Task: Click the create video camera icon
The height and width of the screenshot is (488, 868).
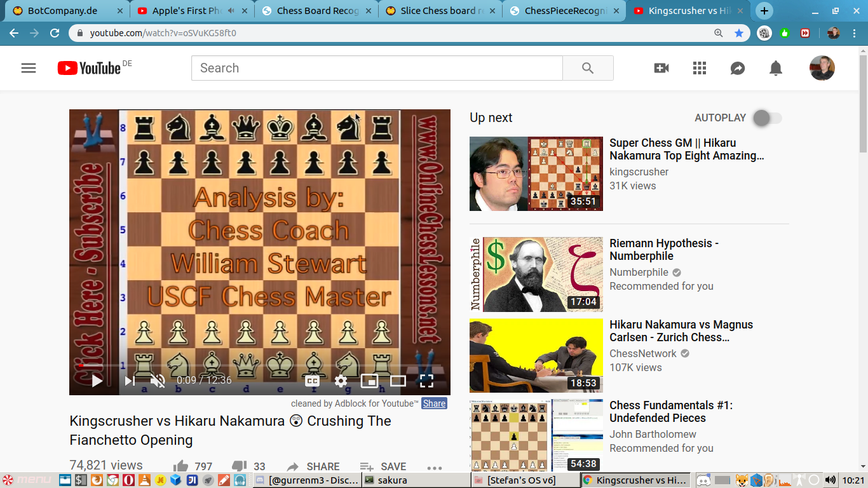Action: point(661,68)
